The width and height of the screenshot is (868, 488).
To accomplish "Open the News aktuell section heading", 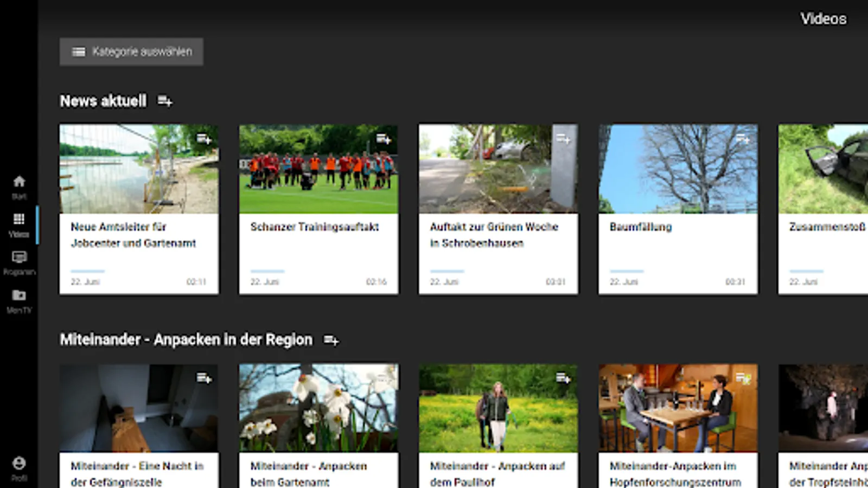I will point(103,101).
